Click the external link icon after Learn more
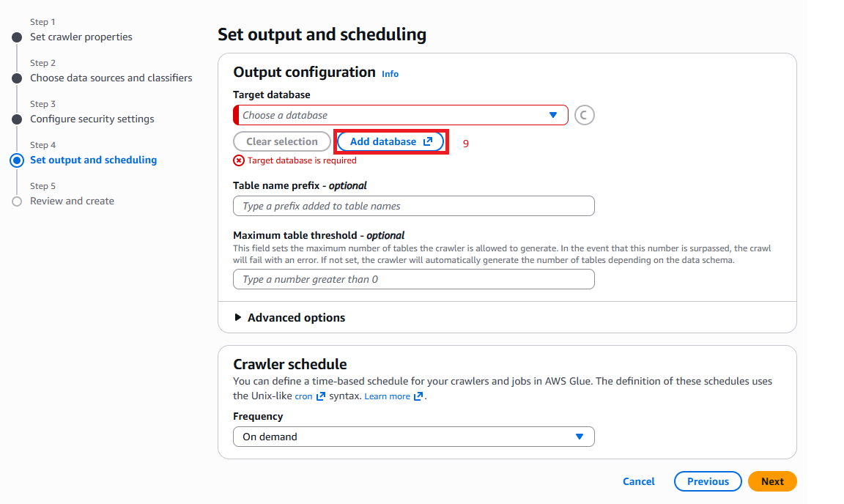 418,396
